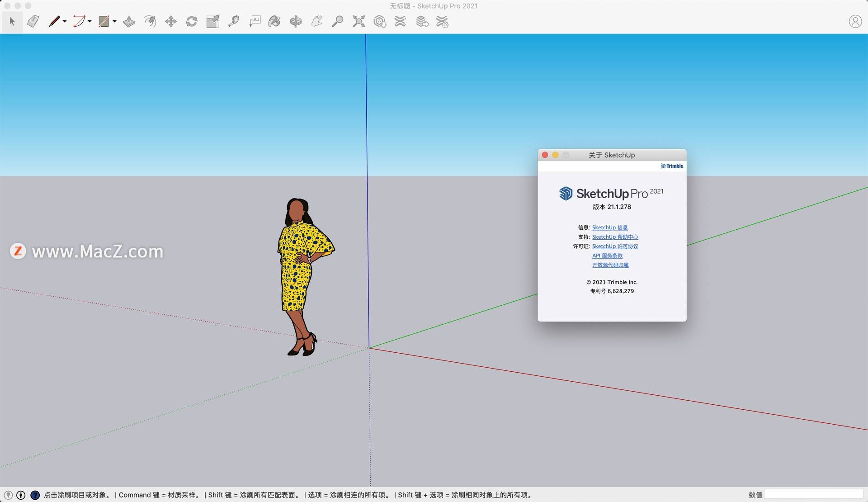Close the 关于 SketchUp dialog

pos(545,155)
